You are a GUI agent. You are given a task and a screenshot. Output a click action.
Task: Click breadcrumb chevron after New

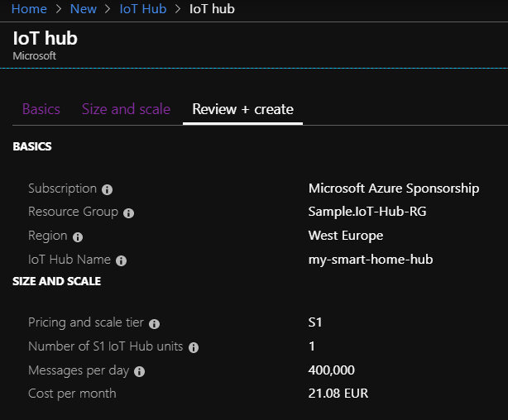(108, 9)
